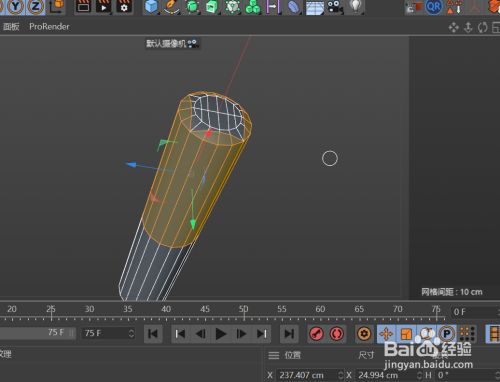This screenshot has width=500, height=382.
Task: Add a Light bulb object
Action: coord(356,6)
